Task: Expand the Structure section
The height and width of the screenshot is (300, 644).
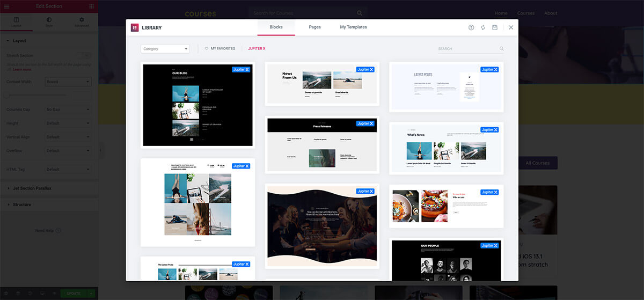Action: (49, 204)
